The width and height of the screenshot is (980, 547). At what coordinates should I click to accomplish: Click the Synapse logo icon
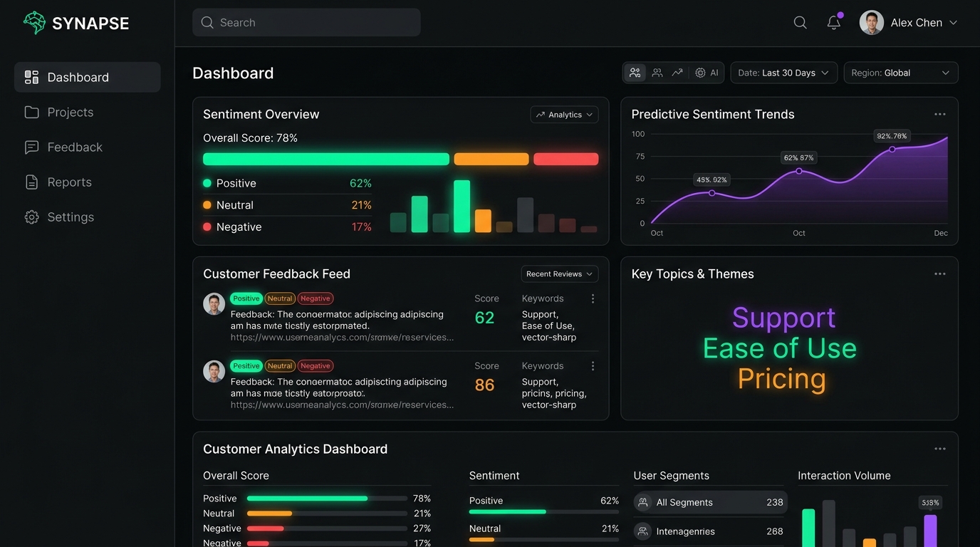(x=34, y=23)
